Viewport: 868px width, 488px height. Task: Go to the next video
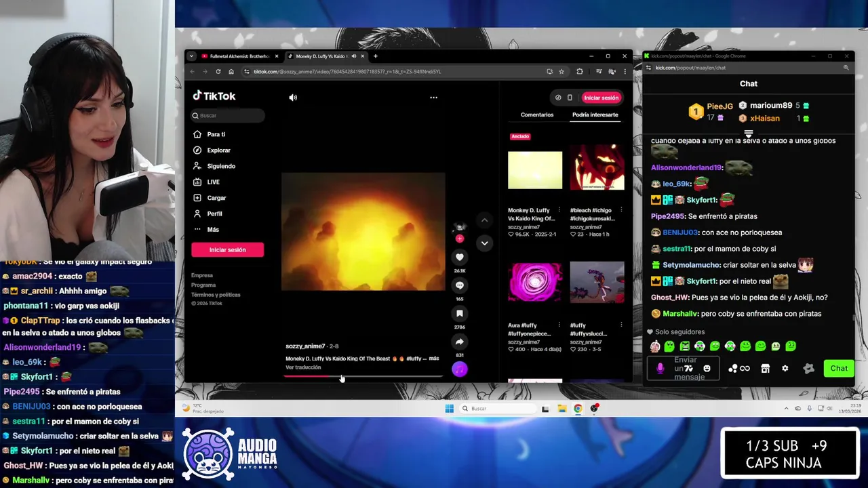[x=484, y=243]
